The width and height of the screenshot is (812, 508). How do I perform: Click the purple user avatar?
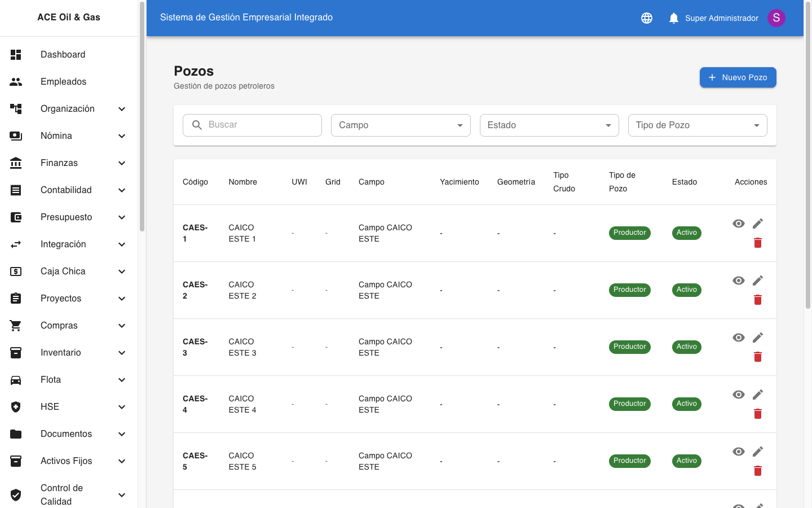pyautogui.click(x=776, y=18)
